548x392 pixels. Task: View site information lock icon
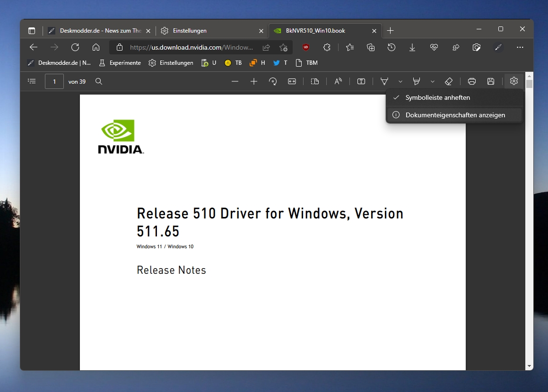click(x=120, y=47)
